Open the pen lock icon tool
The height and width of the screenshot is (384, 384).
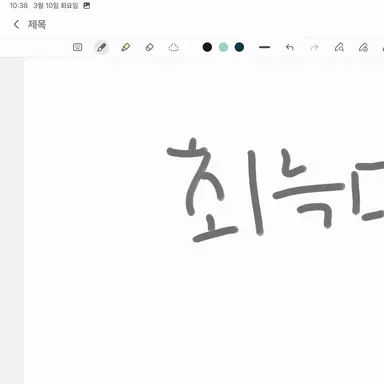[x=363, y=47]
